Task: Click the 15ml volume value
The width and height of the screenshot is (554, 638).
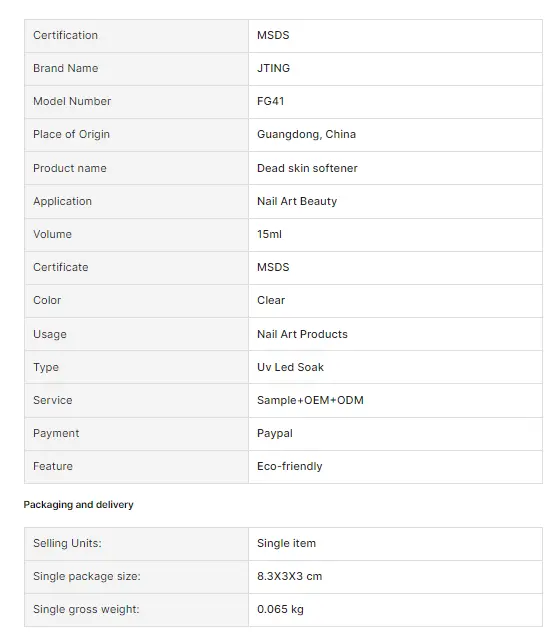Action: pos(269,234)
